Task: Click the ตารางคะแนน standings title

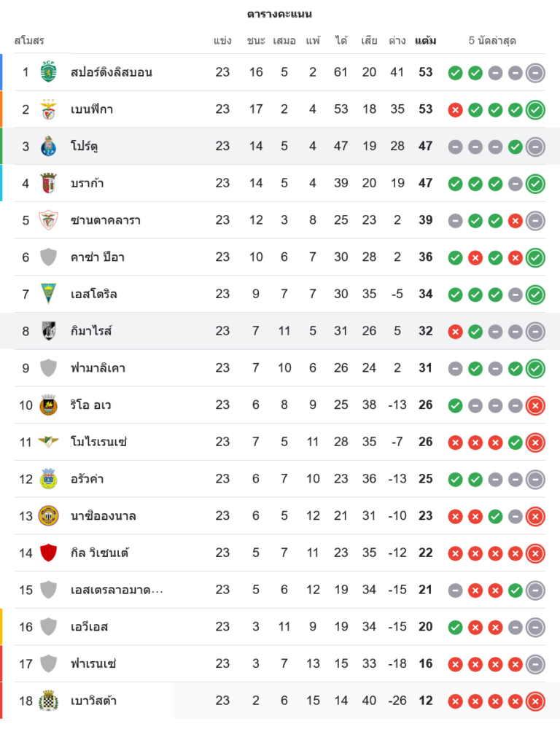Action: click(279, 14)
